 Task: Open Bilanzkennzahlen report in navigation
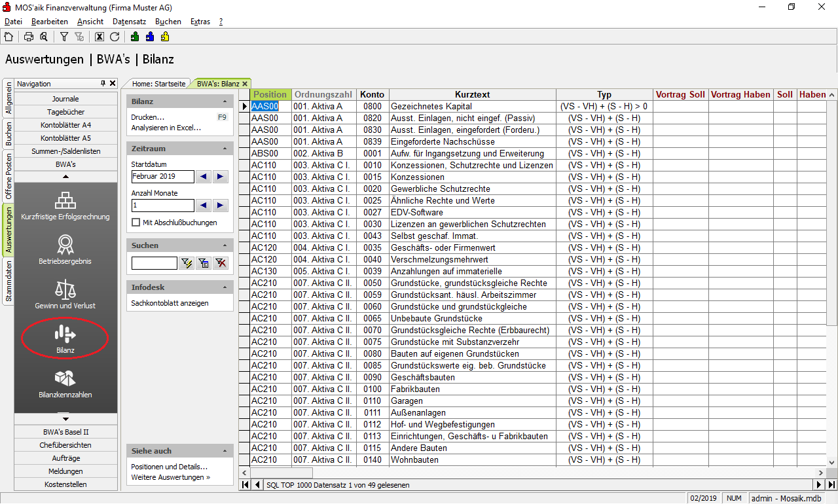tap(65, 384)
